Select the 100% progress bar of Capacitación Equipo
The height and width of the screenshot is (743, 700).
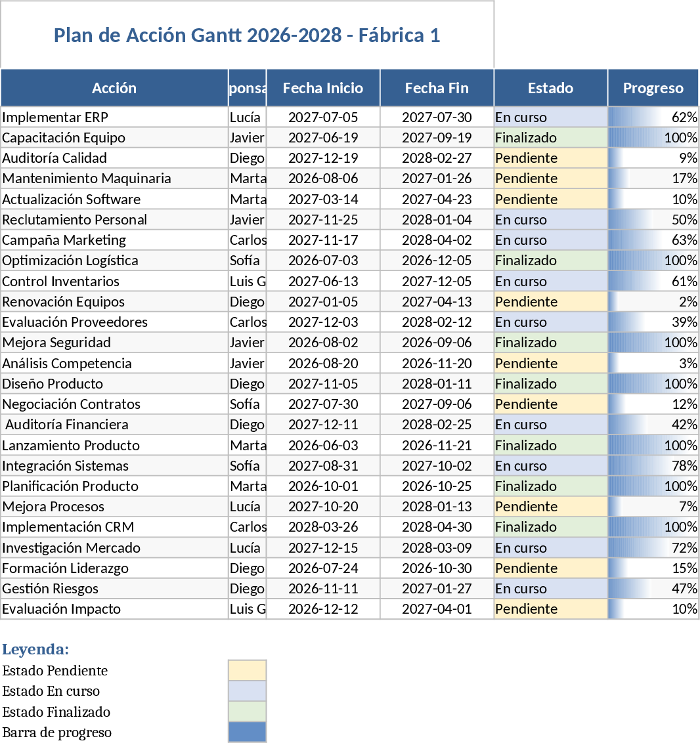point(653,137)
